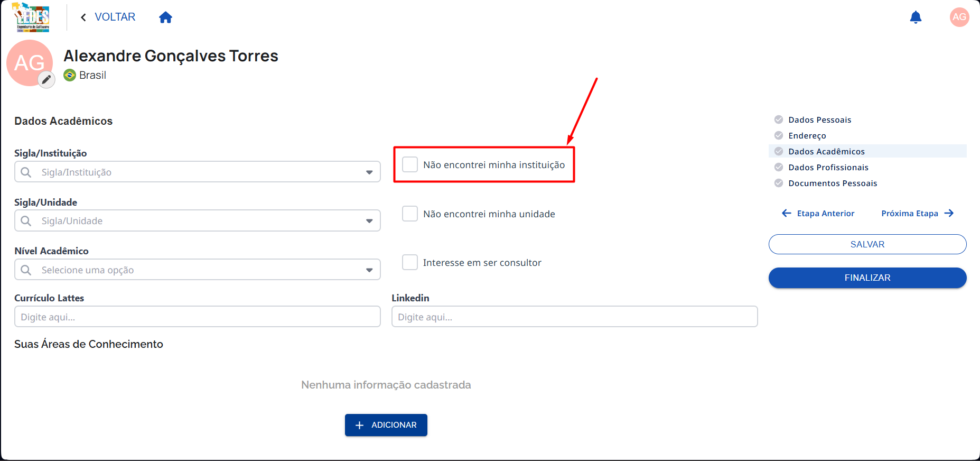Viewport: 980px width, 461px height.
Task: Check 'Não encontrei minha unidade'
Action: point(410,214)
